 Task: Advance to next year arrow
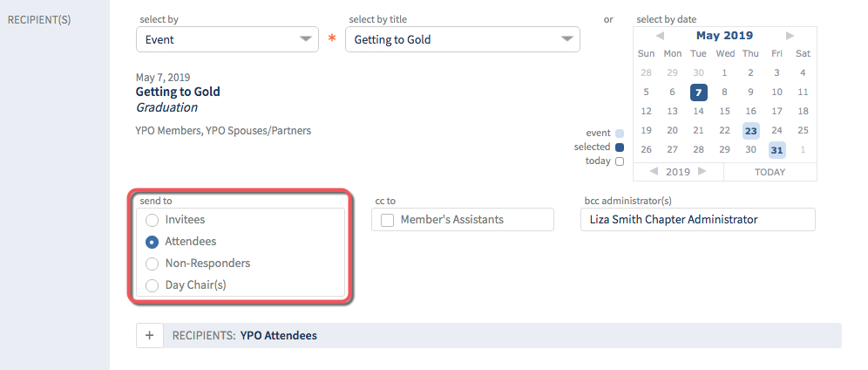[702, 171]
